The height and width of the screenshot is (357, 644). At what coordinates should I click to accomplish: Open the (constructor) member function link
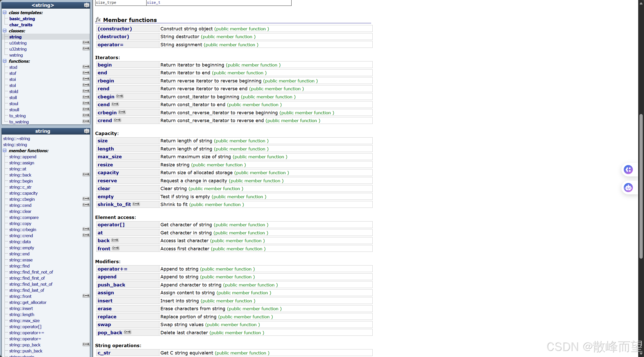tap(115, 29)
